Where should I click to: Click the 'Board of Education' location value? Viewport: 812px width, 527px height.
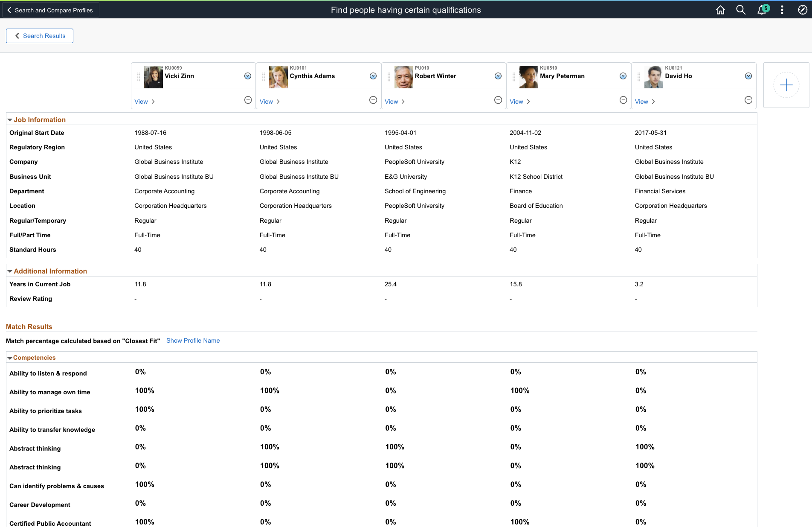536,206
